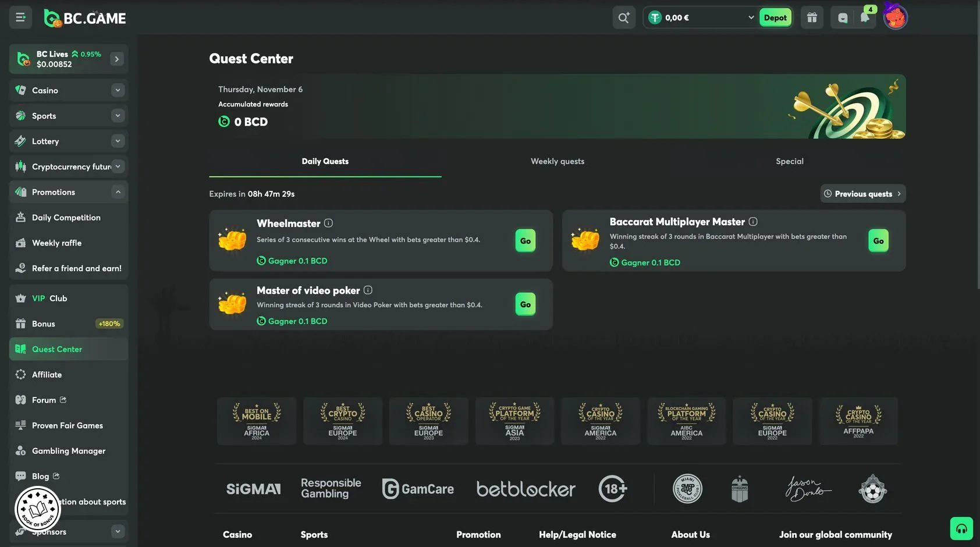Open Gambling Manager in the sidebar
Viewport: 980px width, 547px height.
pyautogui.click(x=69, y=451)
